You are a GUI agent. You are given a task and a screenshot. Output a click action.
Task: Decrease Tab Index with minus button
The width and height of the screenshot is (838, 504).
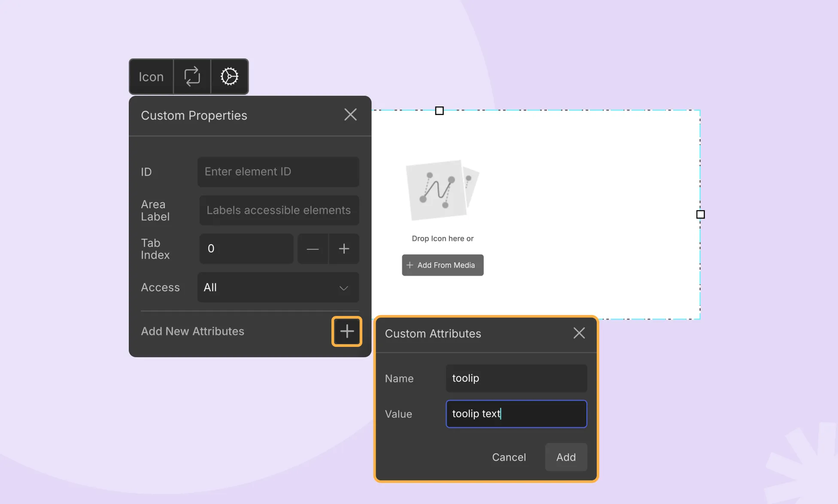[313, 249]
